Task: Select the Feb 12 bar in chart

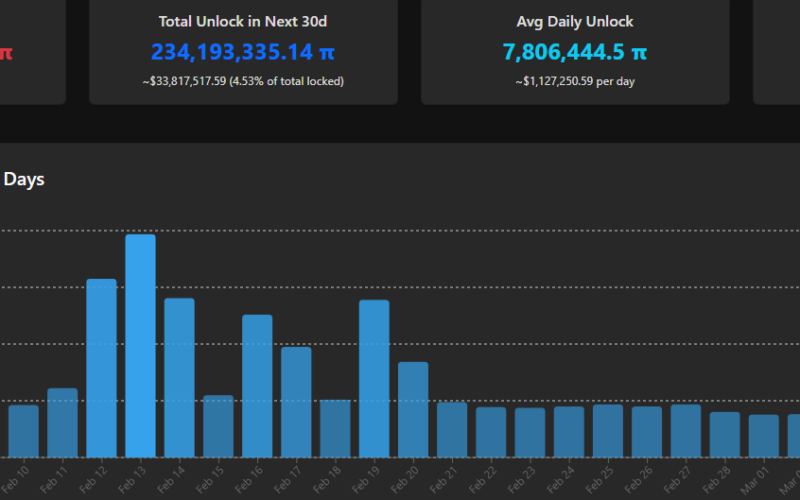Action: 101,367
